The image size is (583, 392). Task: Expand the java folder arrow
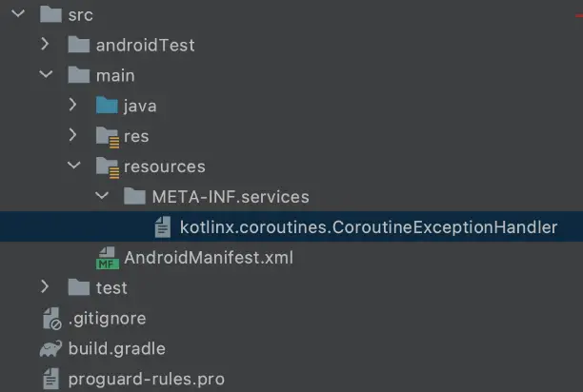(x=73, y=106)
